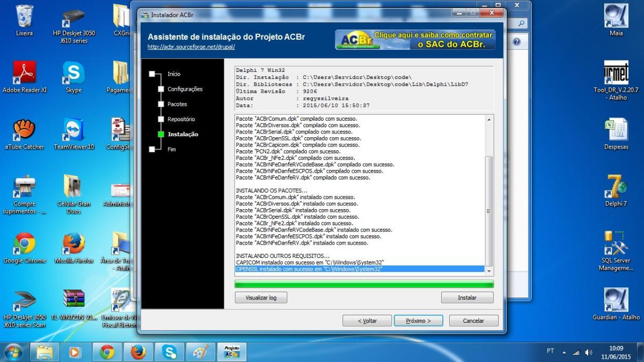Open aTube Catcher desktop icon
This screenshot has width=644, height=362.
point(25,134)
